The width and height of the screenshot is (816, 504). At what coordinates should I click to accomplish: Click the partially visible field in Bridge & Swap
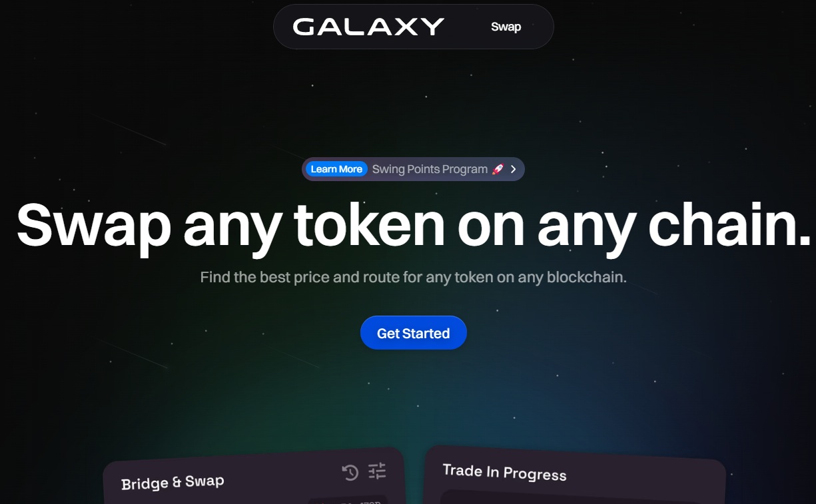tap(346, 500)
